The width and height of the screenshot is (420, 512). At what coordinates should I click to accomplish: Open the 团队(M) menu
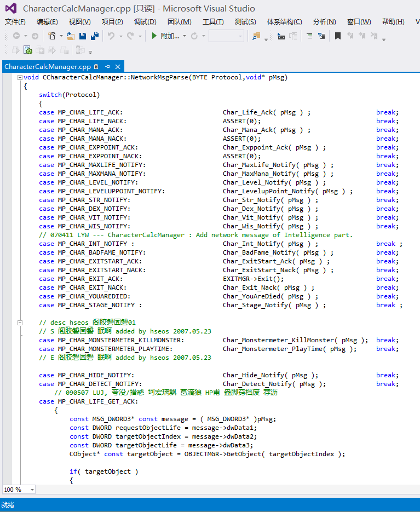coord(179,22)
